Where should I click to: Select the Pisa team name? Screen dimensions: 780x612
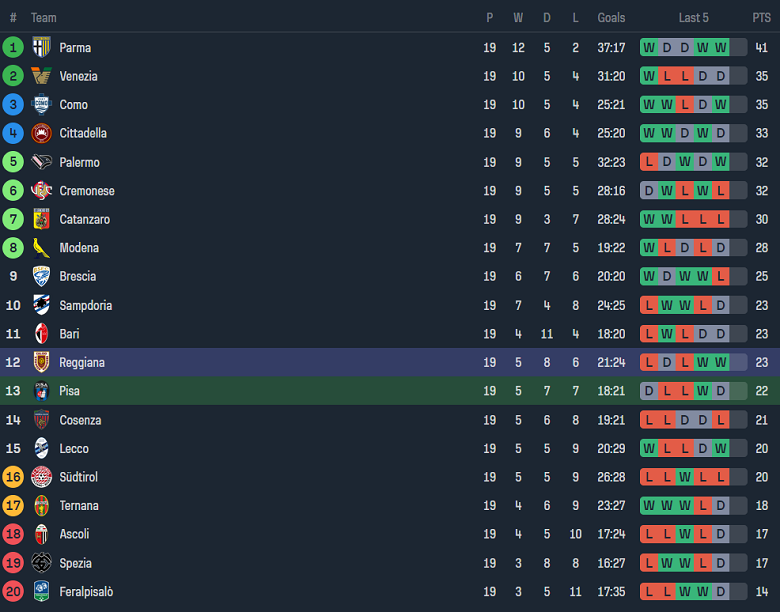69,391
